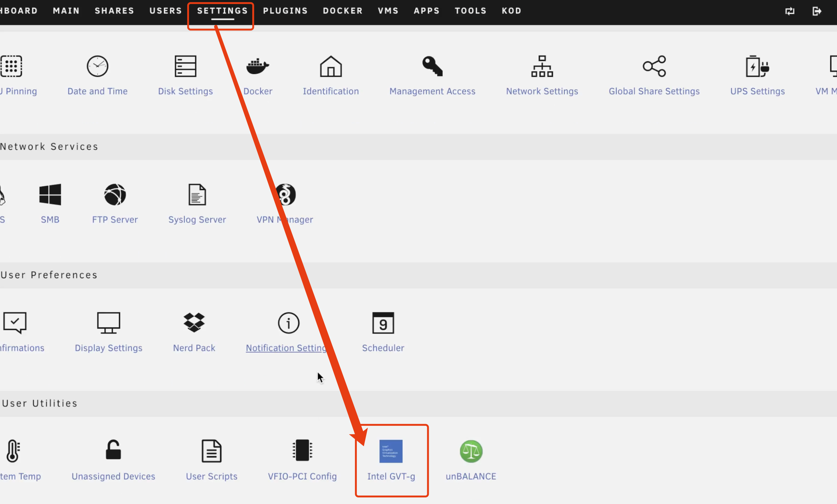This screenshot has width=837, height=504.
Task: Go to the VMS tab
Action: point(388,11)
